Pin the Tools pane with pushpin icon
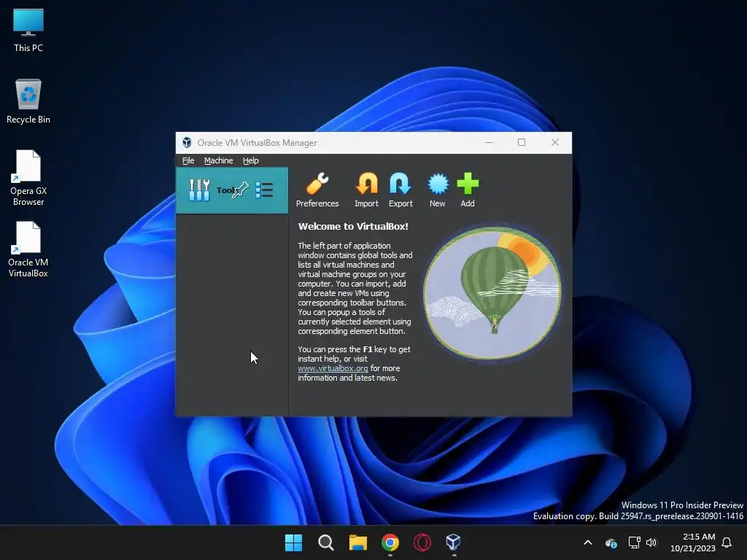 (240, 190)
